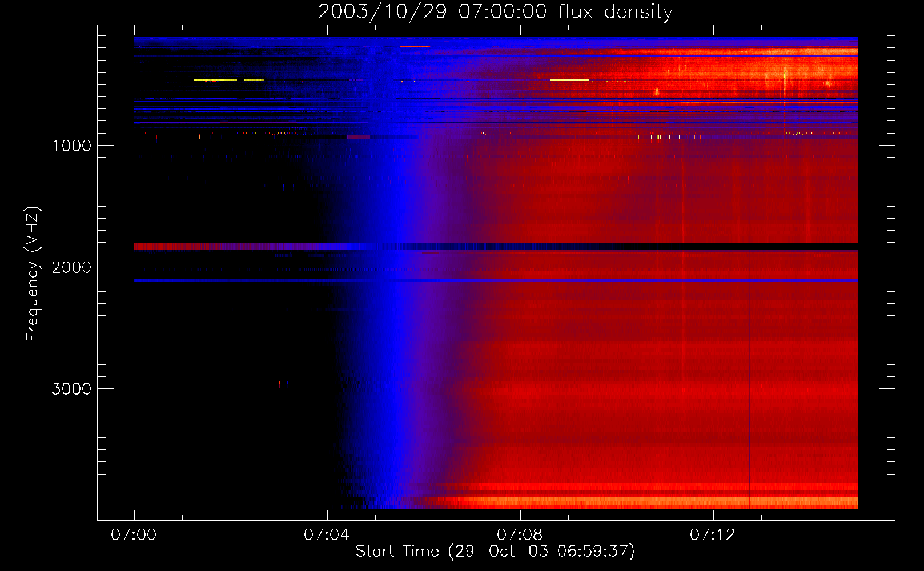Click the 'Frequency (MHZ)' axis label
The height and width of the screenshot is (571, 924).
pyautogui.click(x=32, y=274)
